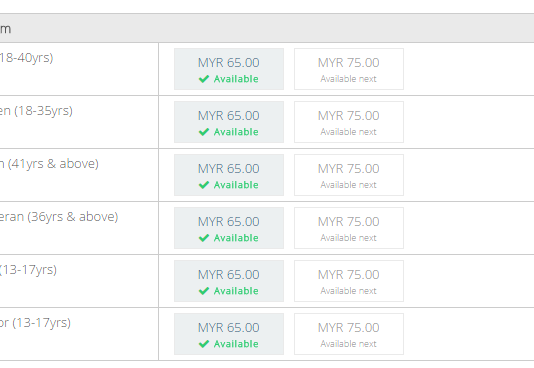Select MYR 65.00 Available for 36yrs & above
The width and height of the screenshot is (534, 368).
click(229, 228)
